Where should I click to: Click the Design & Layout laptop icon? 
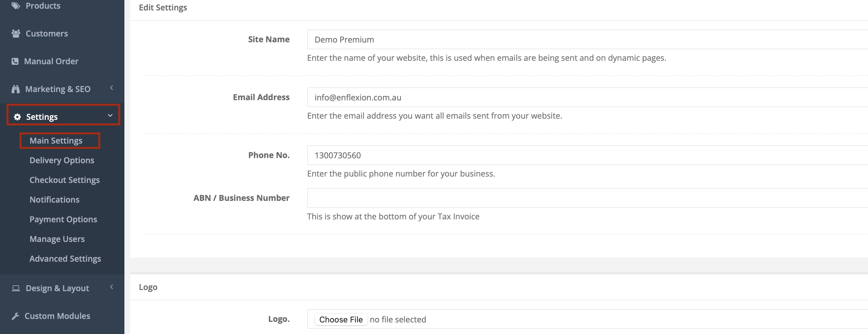click(x=16, y=288)
